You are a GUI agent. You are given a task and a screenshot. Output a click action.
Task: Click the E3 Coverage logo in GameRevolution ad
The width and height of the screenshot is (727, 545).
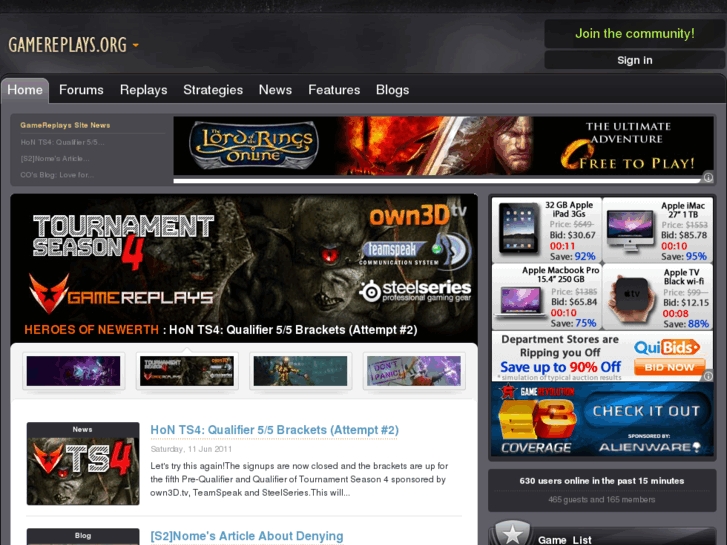537,426
